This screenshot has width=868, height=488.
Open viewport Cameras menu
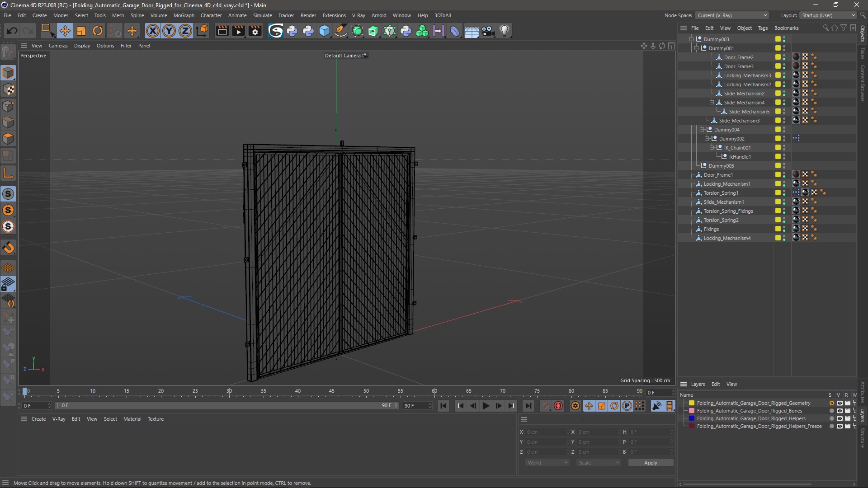pyautogui.click(x=58, y=46)
